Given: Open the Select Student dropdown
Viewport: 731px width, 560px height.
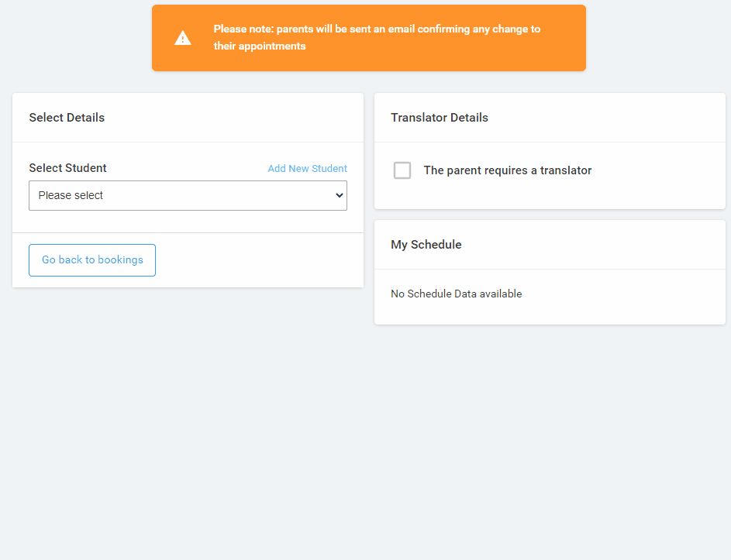Looking at the screenshot, I should coord(188,195).
